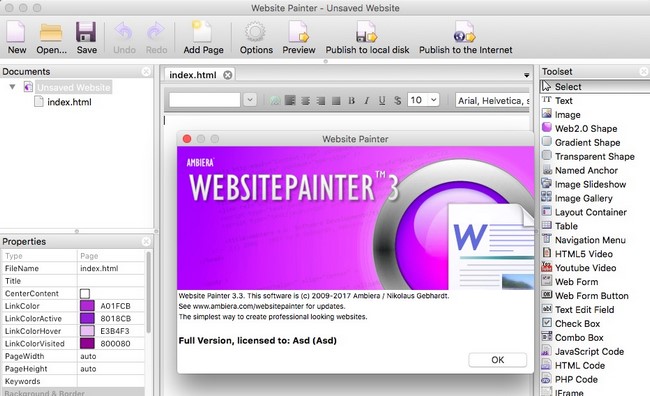Toggle bold text formatting
This screenshot has height=396, width=650.
tap(352, 100)
